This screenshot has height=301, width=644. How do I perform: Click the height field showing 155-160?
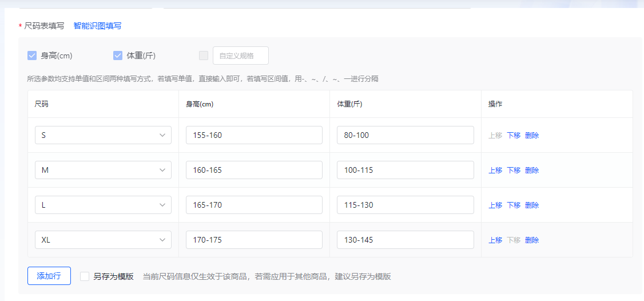(254, 135)
